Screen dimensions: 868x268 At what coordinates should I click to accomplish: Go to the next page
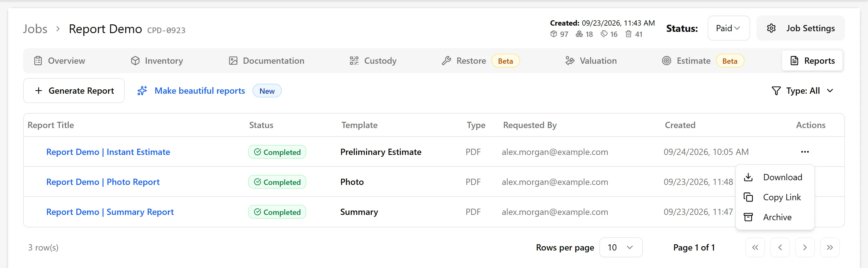(805, 247)
